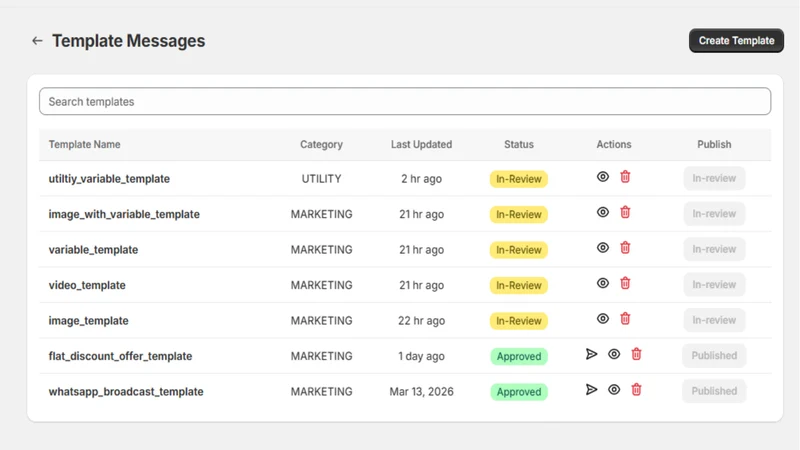Go back using the left arrow icon
The image size is (800, 450).
37,41
